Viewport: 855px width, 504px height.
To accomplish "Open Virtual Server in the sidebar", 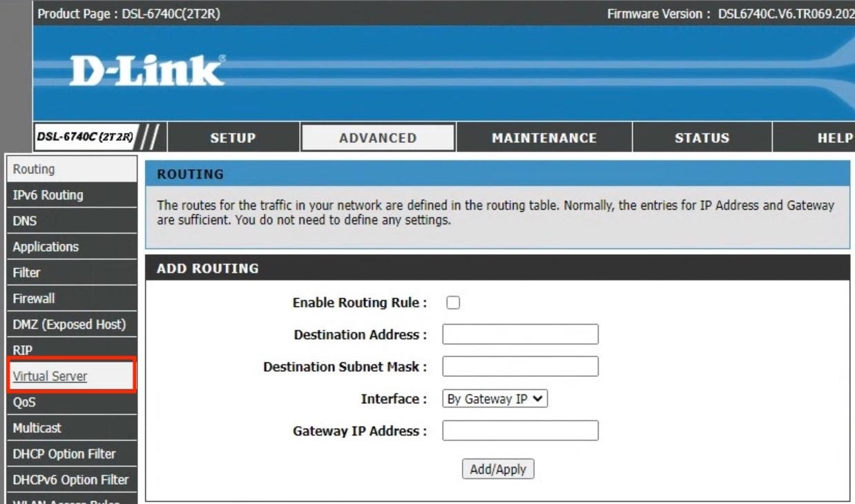I will [x=50, y=376].
